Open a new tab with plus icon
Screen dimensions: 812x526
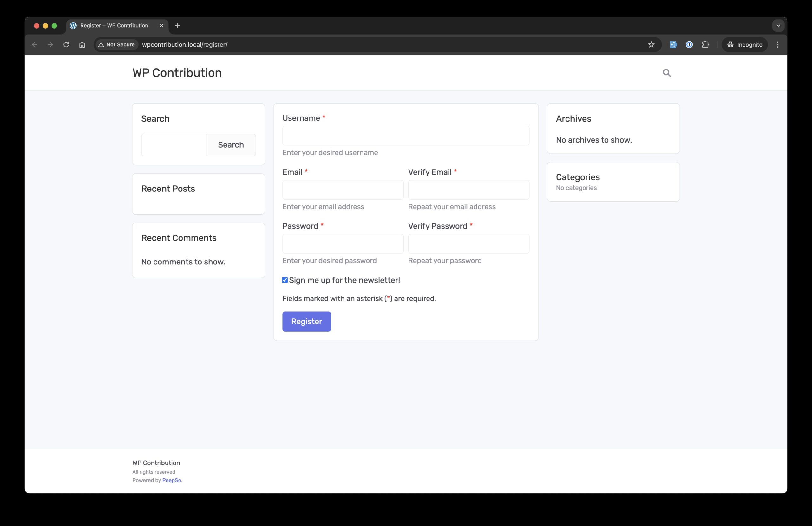click(x=177, y=26)
